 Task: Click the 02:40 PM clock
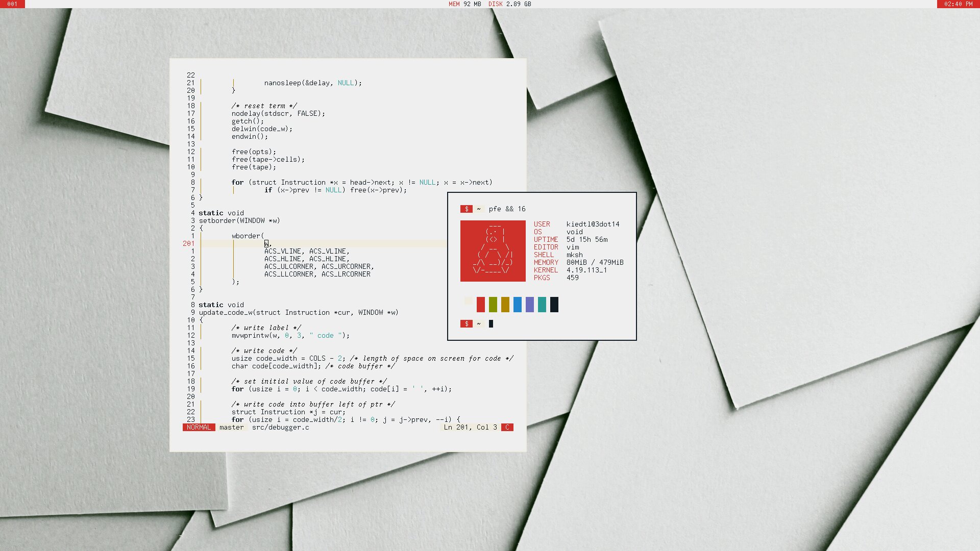point(958,4)
